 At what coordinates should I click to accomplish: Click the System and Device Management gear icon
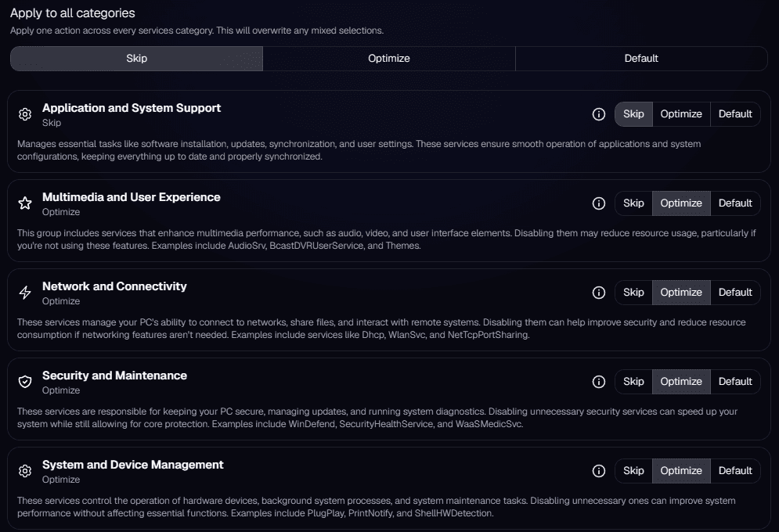coord(25,471)
